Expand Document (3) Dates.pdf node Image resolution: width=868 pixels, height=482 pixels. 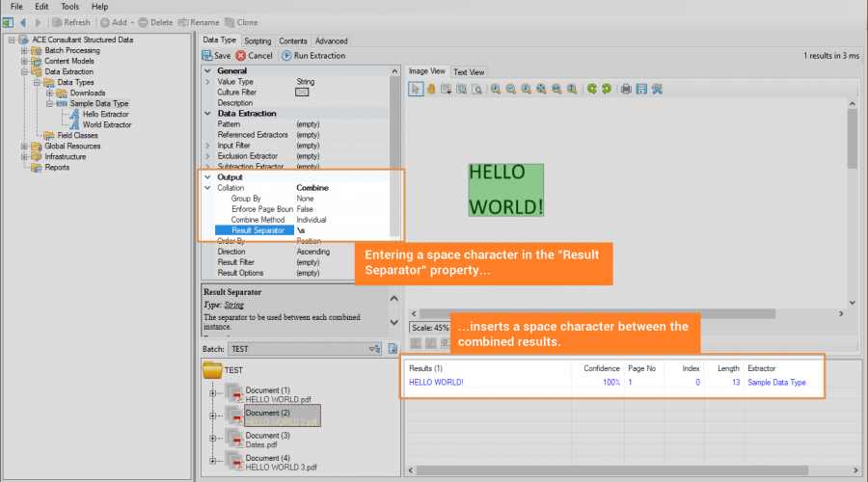click(213, 440)
